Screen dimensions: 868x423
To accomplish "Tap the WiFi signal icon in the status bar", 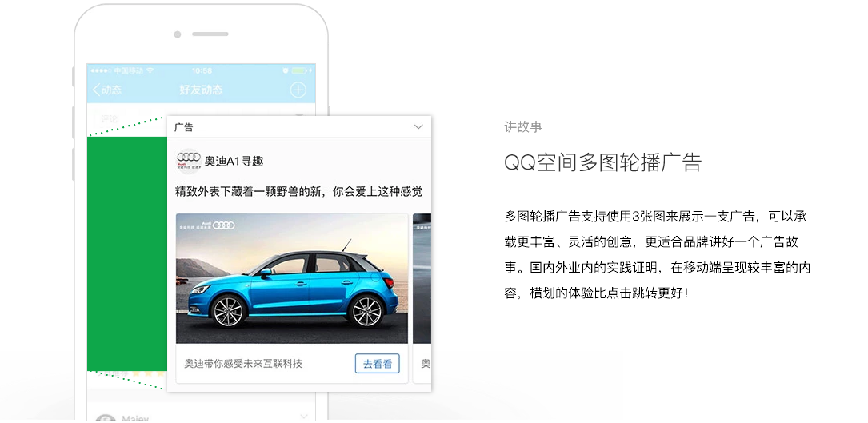I will point(150,71).
